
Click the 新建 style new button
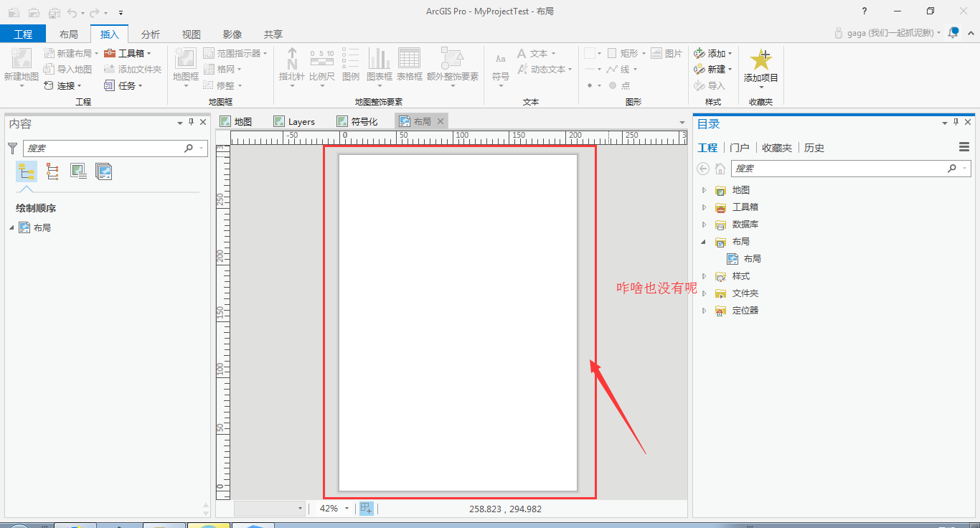tap(712, 70)
